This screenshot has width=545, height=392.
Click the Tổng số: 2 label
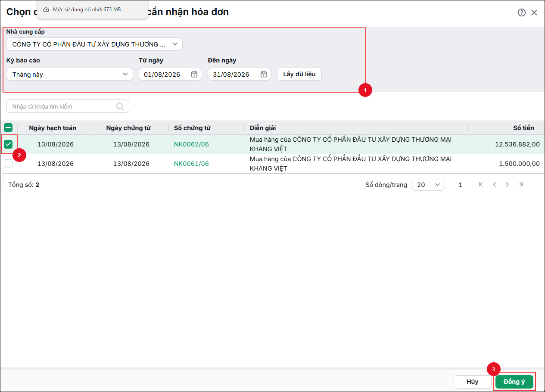click(x=24, y=184)
